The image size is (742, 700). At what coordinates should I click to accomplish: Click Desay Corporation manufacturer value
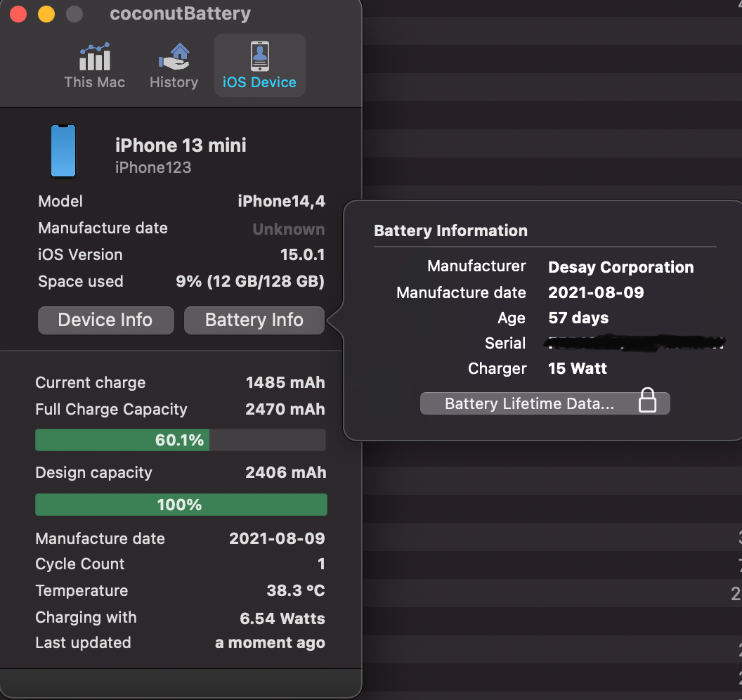tap(621, 267)
